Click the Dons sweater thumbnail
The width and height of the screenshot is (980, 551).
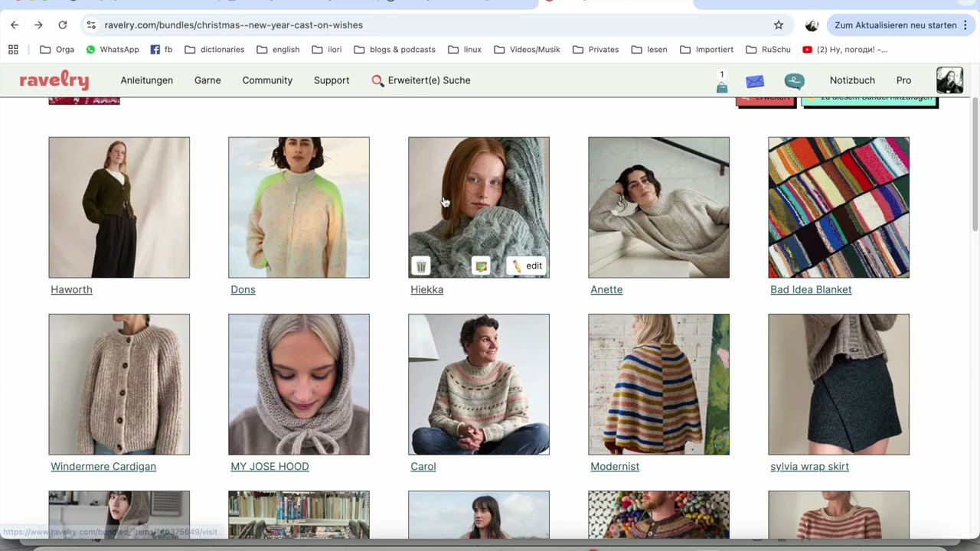coord(299,207)
